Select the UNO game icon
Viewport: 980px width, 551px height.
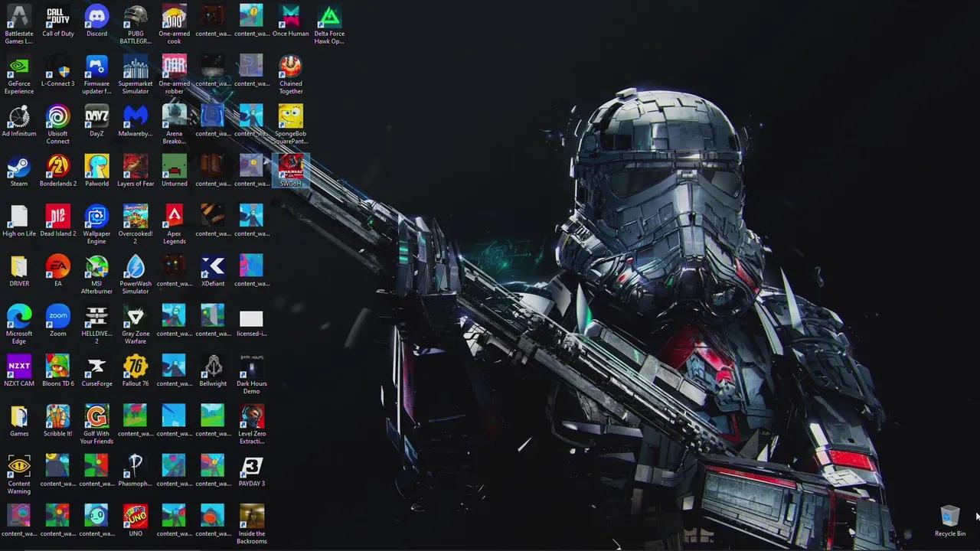tap(136, 520)
